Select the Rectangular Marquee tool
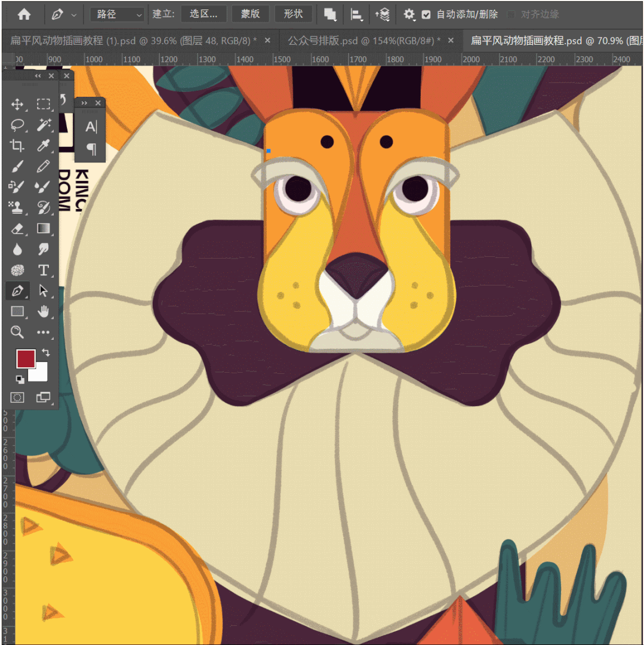Screen dimensions: 644x645 43,104
